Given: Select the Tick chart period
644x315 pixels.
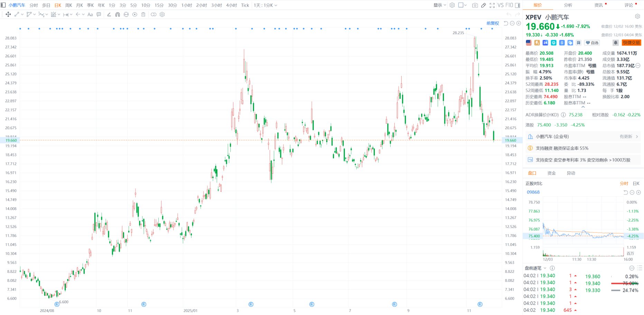Looking at the screenshot, I should tap(245, 5).
